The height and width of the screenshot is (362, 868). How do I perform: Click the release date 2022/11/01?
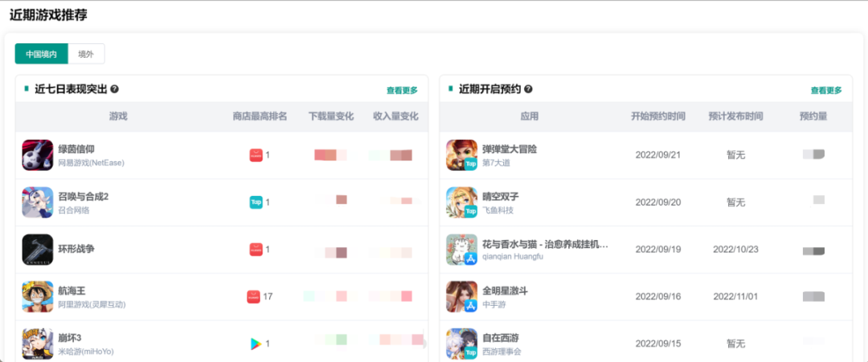735,297
